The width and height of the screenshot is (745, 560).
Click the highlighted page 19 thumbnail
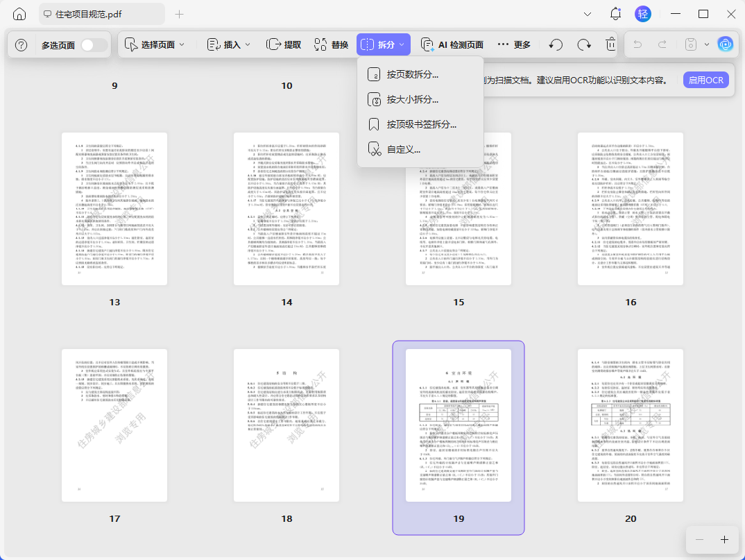click(459, 425)
